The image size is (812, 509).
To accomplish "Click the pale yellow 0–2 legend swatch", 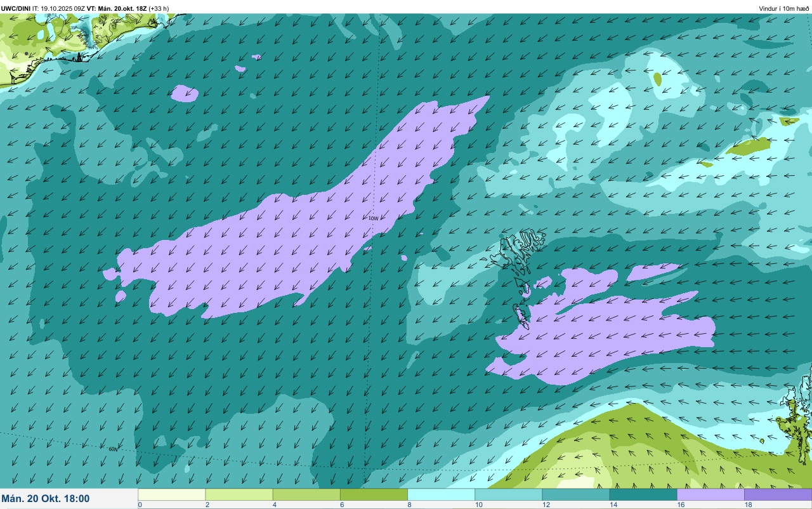I will click(172, 494).
